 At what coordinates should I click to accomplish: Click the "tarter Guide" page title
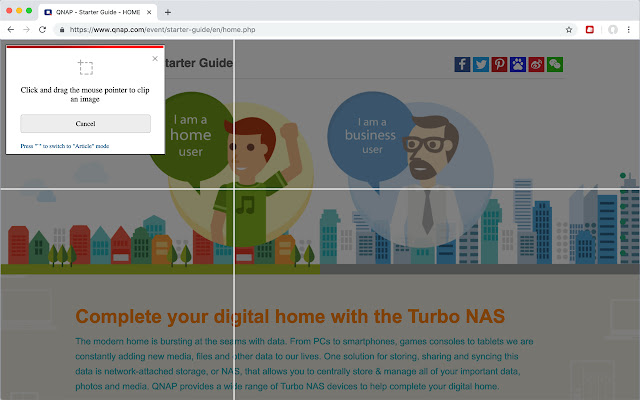(x=199, y=63)
